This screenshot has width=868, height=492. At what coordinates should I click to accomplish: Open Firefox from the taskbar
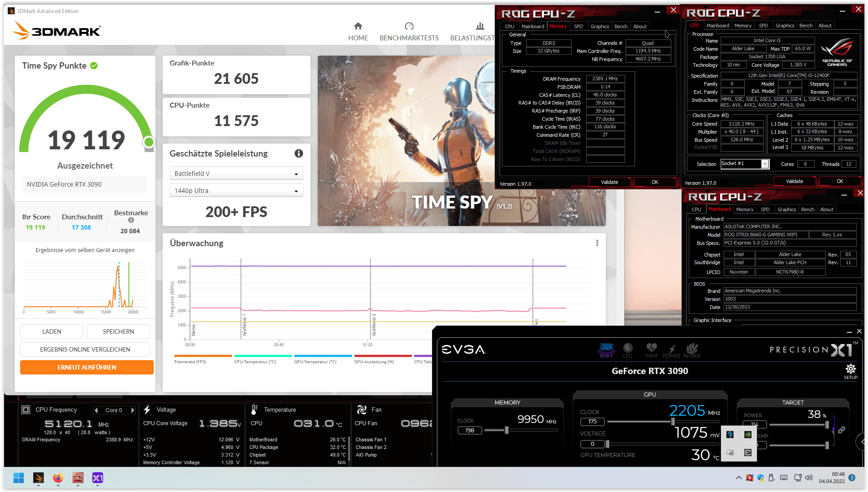[x=58, y=478]
